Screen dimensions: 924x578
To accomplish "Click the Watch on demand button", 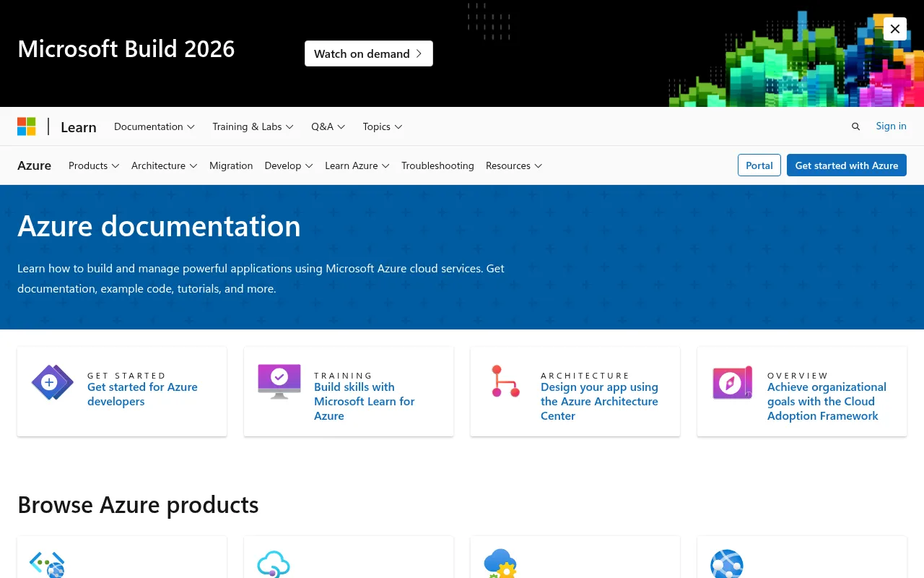I will pyautogui.click(x=369, y=53).
